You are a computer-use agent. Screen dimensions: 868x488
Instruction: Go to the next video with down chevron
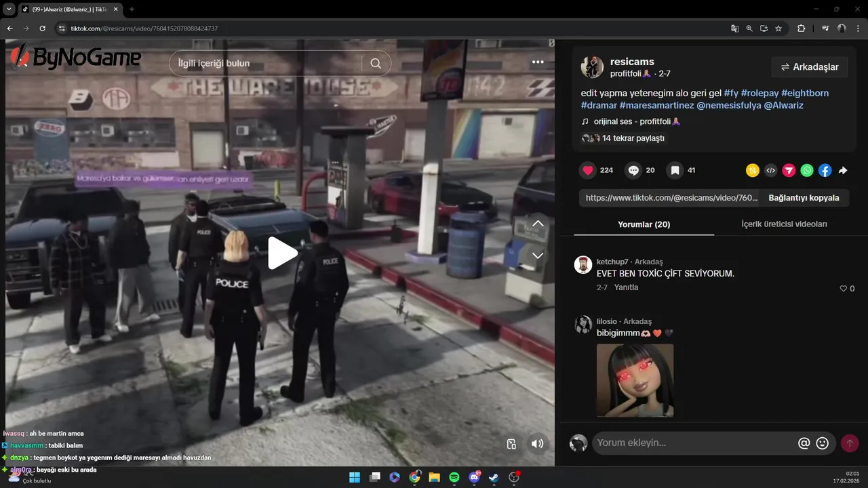pyautogui.click(x=538, y=256)
